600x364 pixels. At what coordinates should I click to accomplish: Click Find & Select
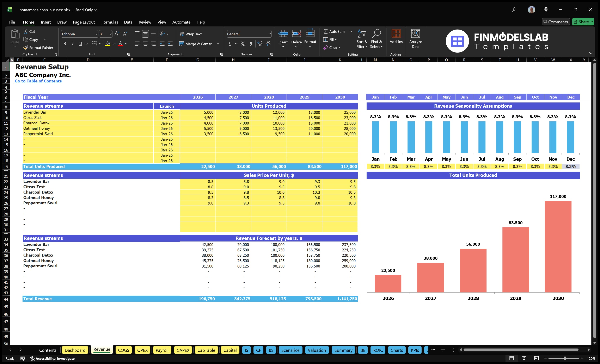click(x=376, y=39)
